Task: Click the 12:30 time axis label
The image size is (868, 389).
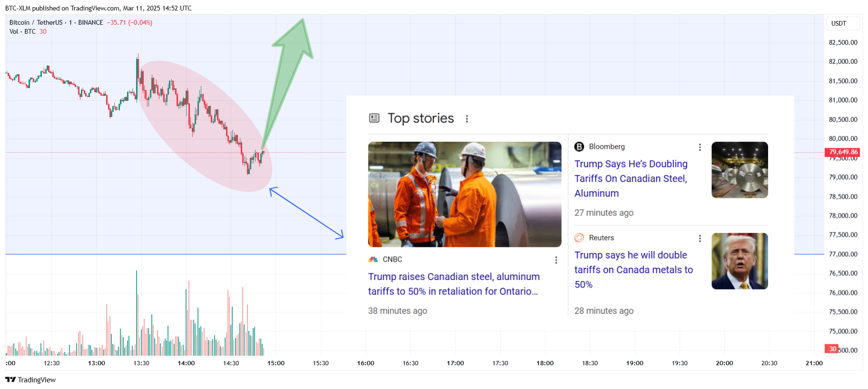Action: point(52,363)
